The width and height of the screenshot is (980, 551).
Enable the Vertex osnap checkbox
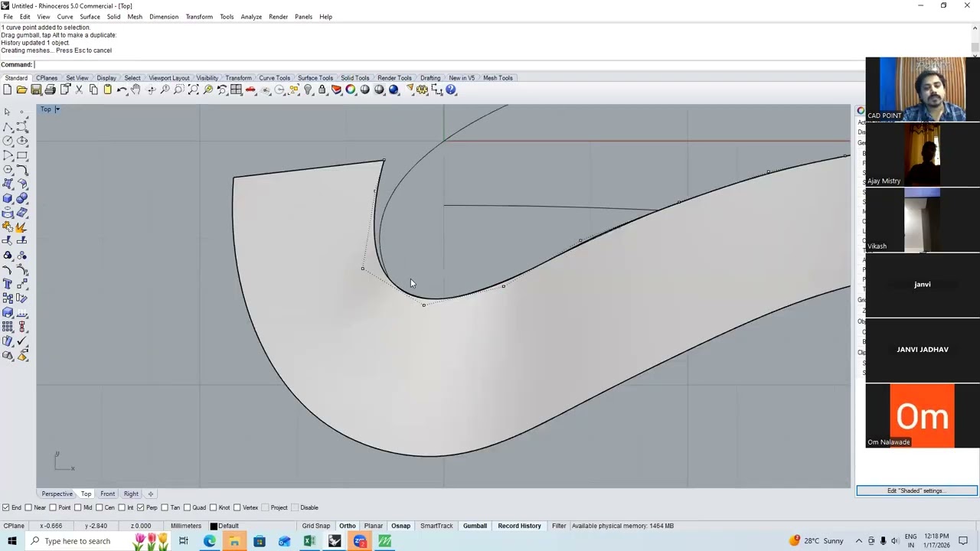click(237, 507)
